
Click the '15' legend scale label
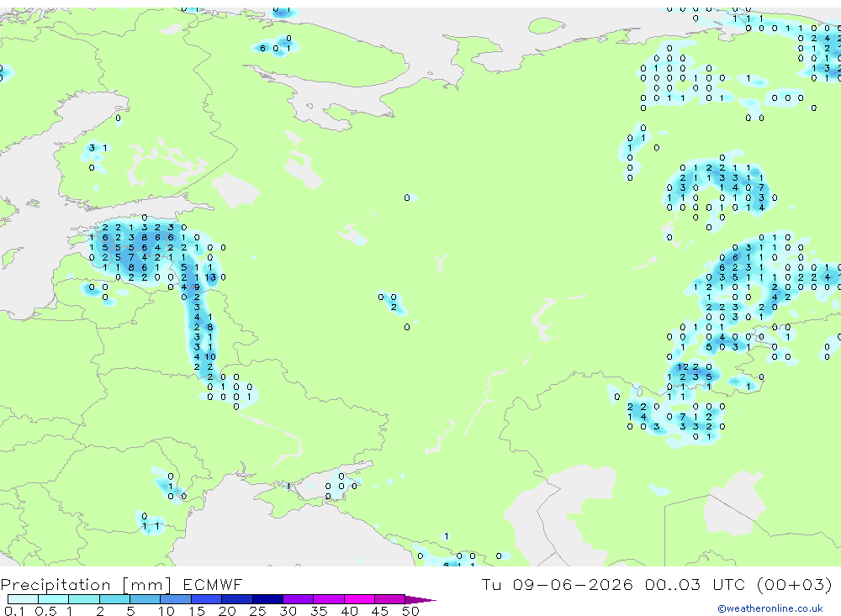coord(197,611)
